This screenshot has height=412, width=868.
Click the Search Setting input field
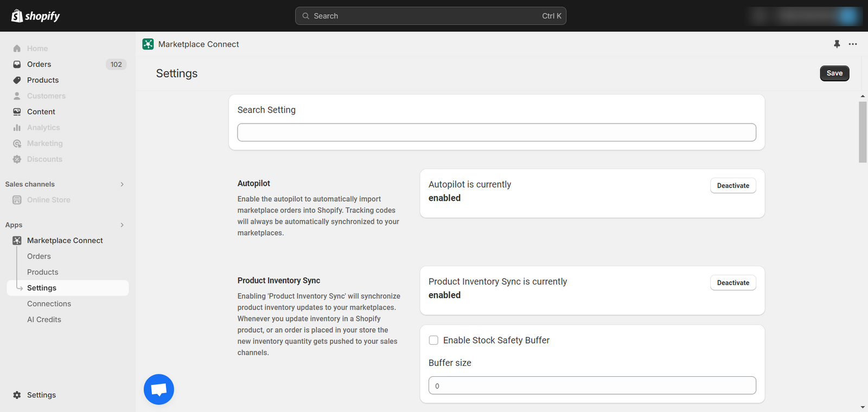click(496, 132)
